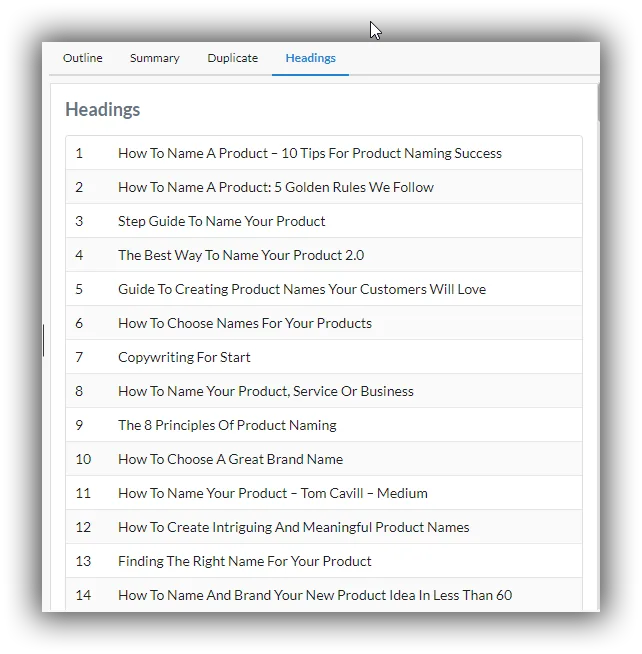Select 'The Best Way To Name Your Product 2.0'

click(x=324, y=255)
